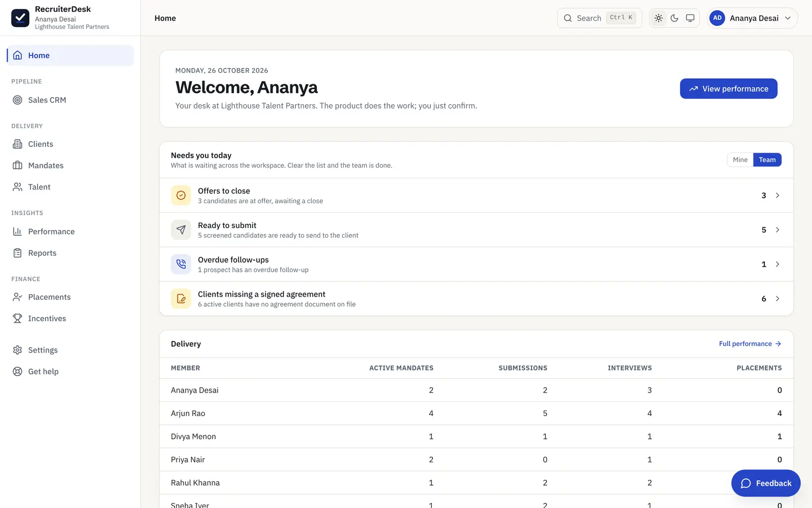Select the Ananya Desai table row name
812x508 pixels.
(195, 391)
